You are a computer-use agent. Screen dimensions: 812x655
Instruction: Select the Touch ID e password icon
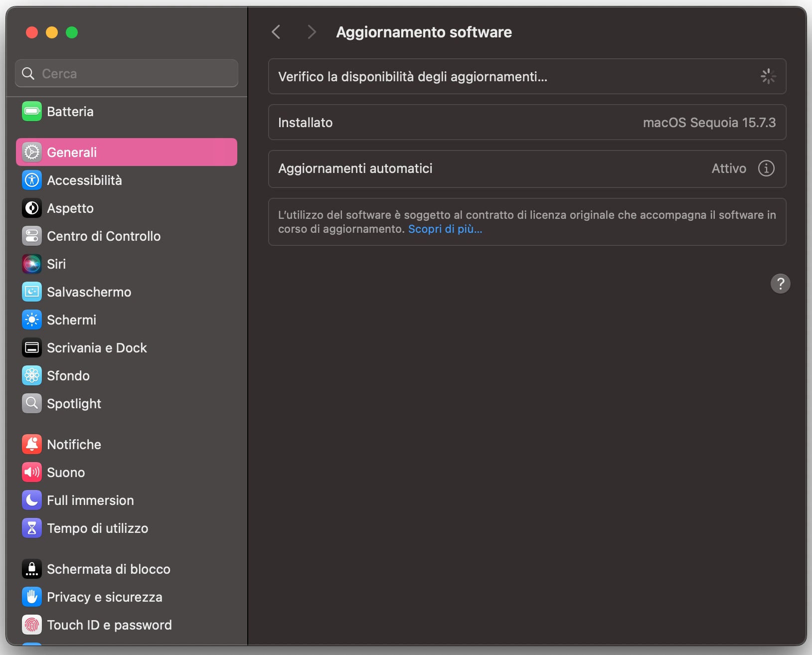(x=31, y=625)
